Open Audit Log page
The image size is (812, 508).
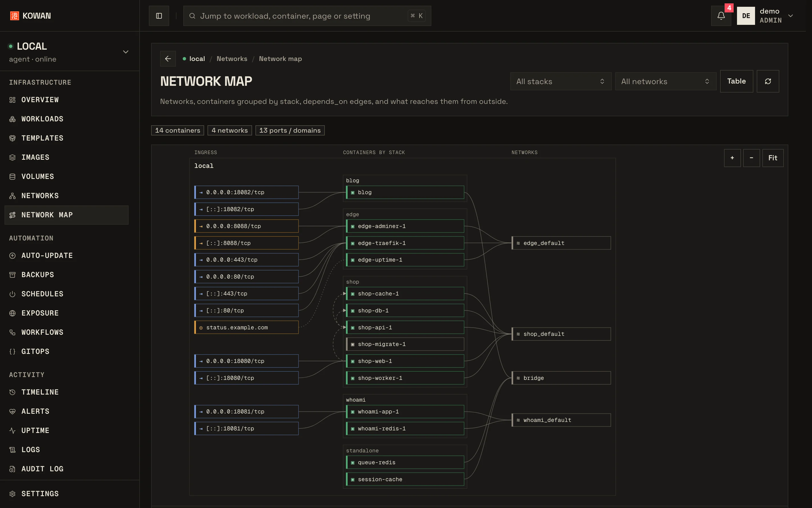coord(67,469)
